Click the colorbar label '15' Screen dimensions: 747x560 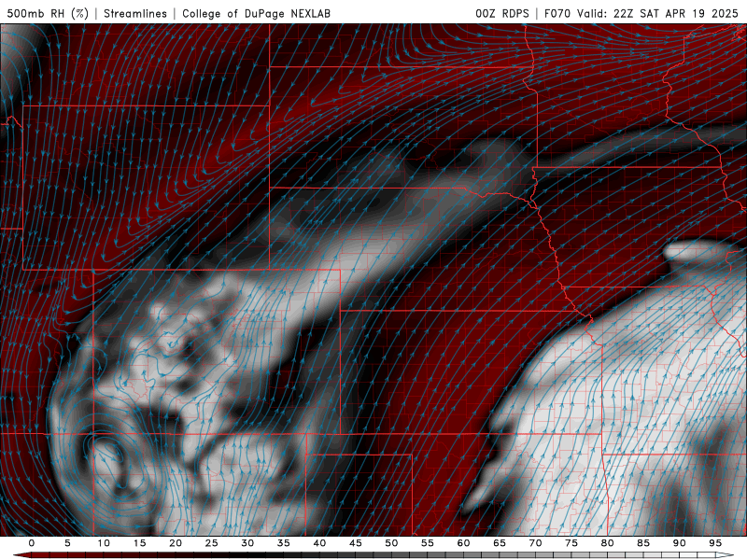point(139,543)
